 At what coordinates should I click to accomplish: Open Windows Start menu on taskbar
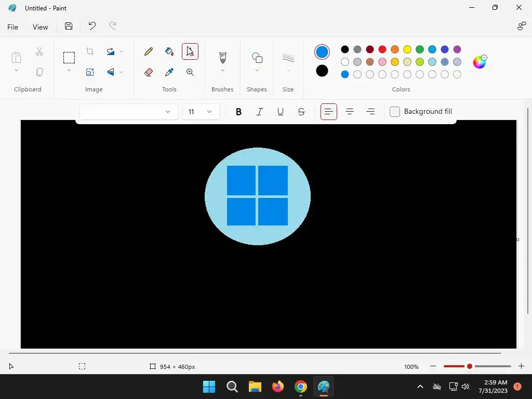pyautogui.click(x=209, y=387)
